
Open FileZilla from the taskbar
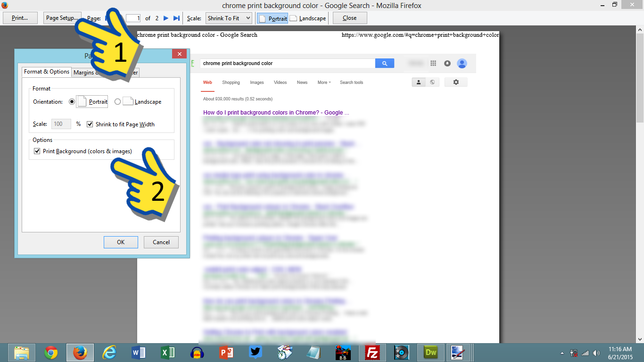(372, 352)
